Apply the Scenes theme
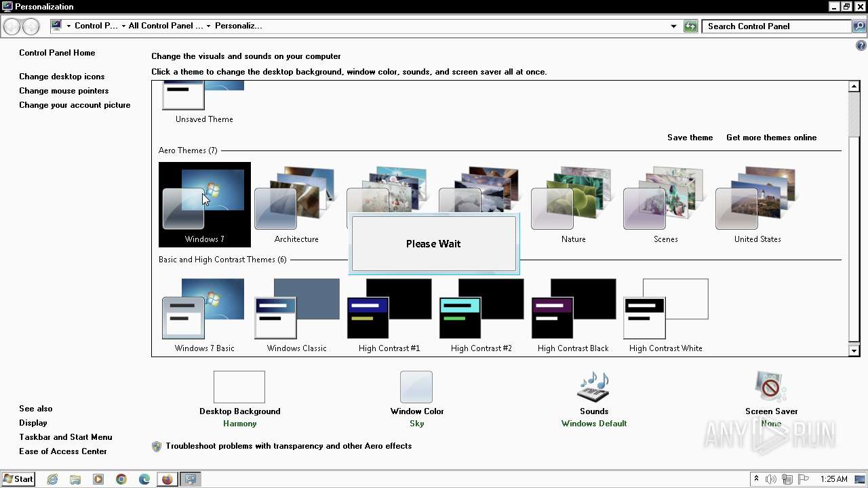The height and width of the screenshot is (488, 868). [x=665, y=205]
